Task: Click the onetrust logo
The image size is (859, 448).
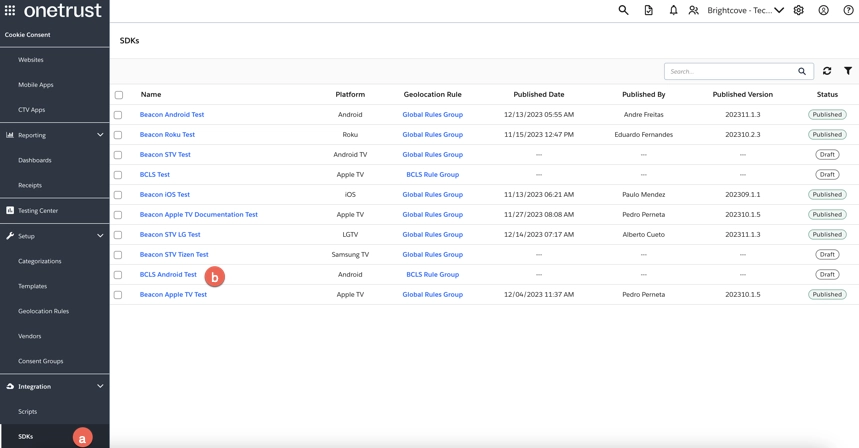Action: [62, 10]
